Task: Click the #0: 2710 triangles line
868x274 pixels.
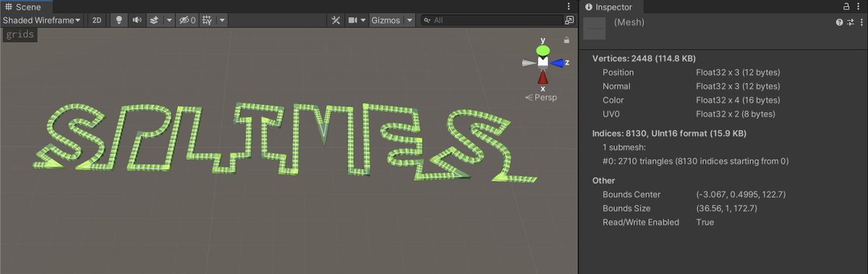Action: click(x=695, y=161)
